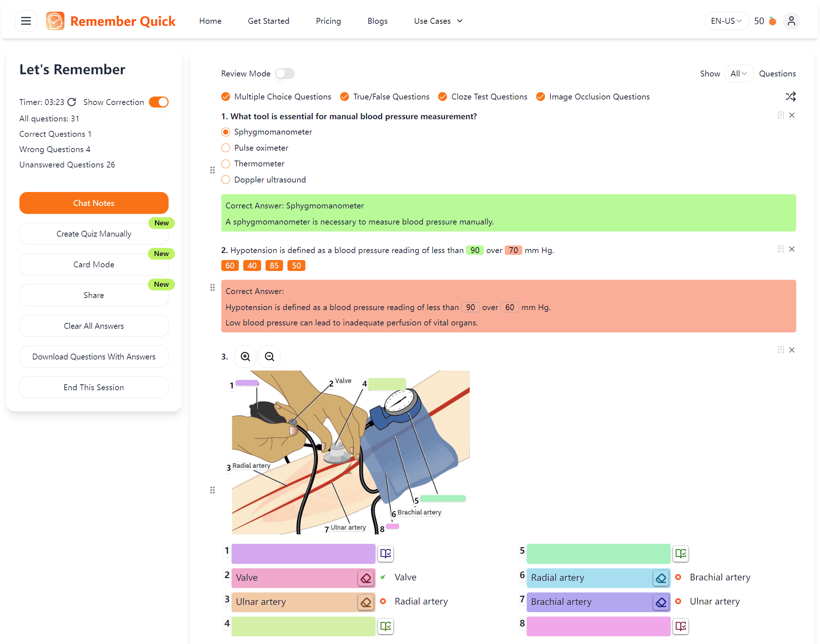The width and height of the screenshot is (820, 644).
Task: Click the shuffle questions icon
Action: 790,97
